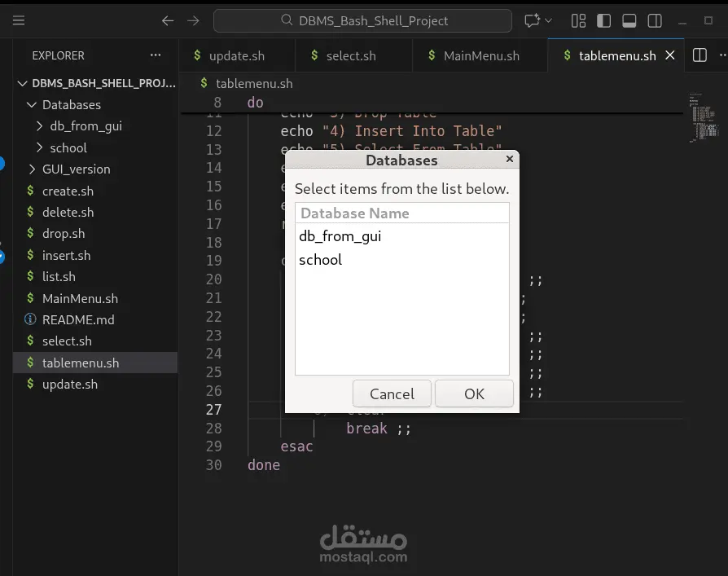728x576 pixels.
Task: Open Explorer's more actions ellipsis
Action: click(155, 55)
